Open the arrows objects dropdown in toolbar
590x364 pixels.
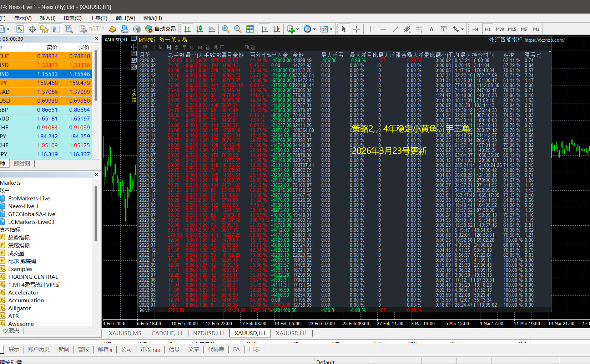tap(462, 30)
